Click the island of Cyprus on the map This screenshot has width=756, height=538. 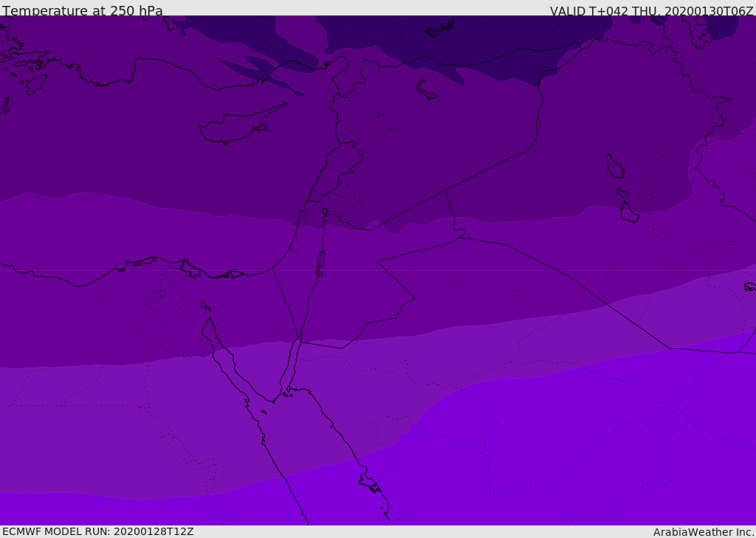coord(241,125)
